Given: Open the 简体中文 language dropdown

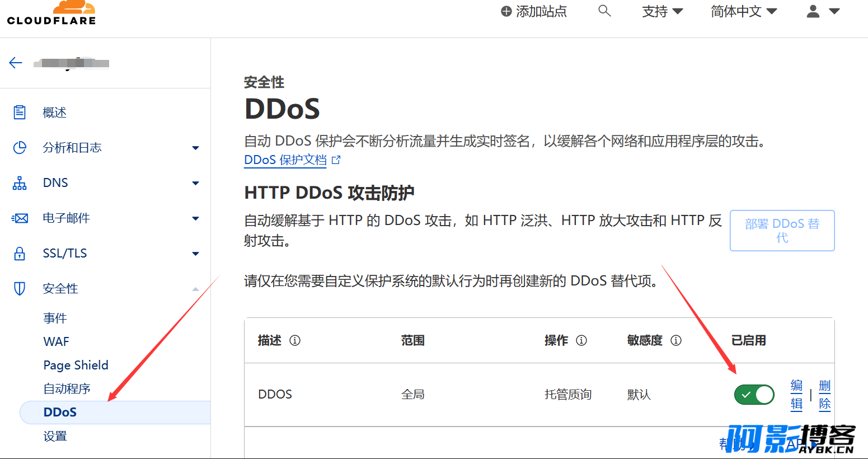Looking at the screenshot, I should coord(744,11).
